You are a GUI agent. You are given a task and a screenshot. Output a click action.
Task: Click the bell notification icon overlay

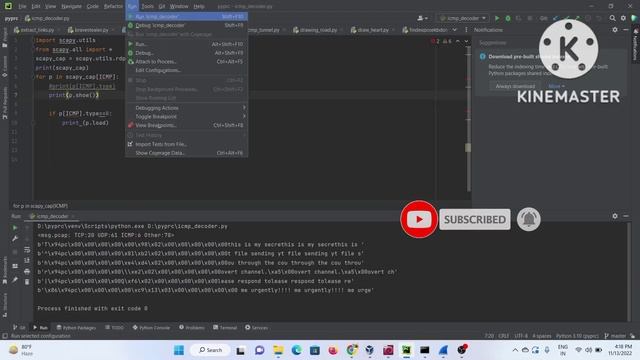(529, 219)
